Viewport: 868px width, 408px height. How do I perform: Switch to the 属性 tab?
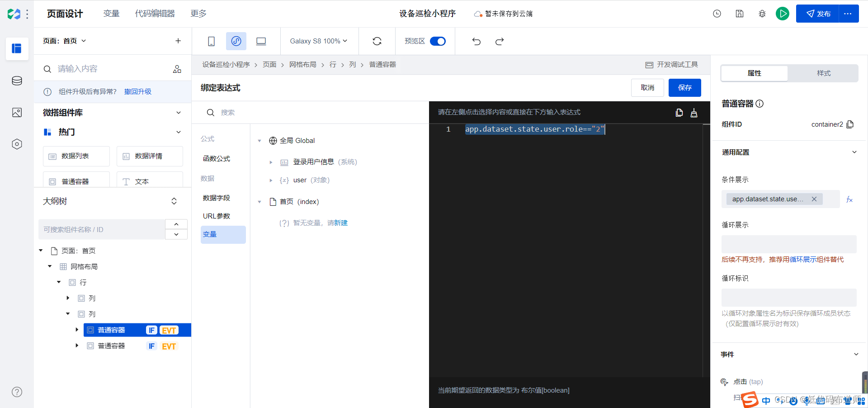pyautogui.click(x=754, y=73)
